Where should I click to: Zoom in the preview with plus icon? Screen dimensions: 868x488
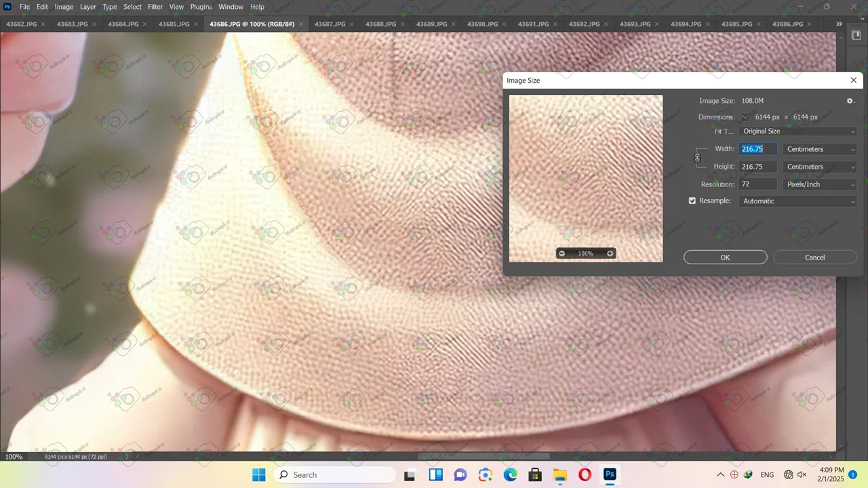click(610, 253)
